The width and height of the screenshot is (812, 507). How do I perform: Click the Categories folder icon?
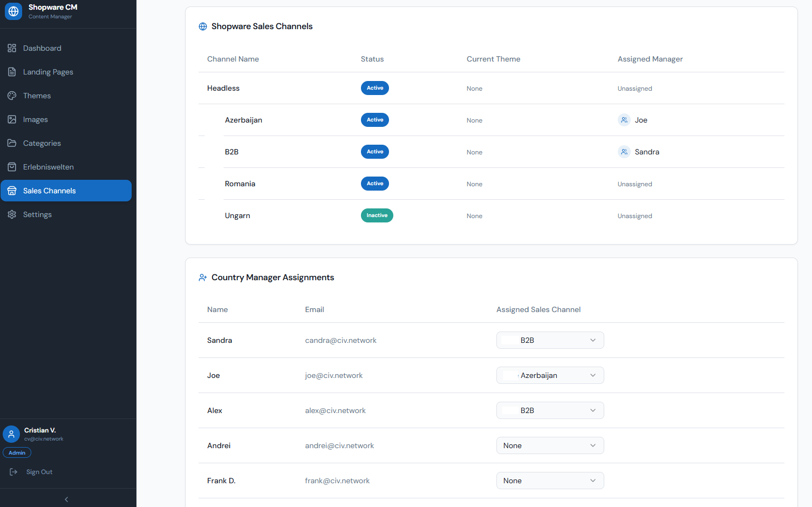(12, 143)
